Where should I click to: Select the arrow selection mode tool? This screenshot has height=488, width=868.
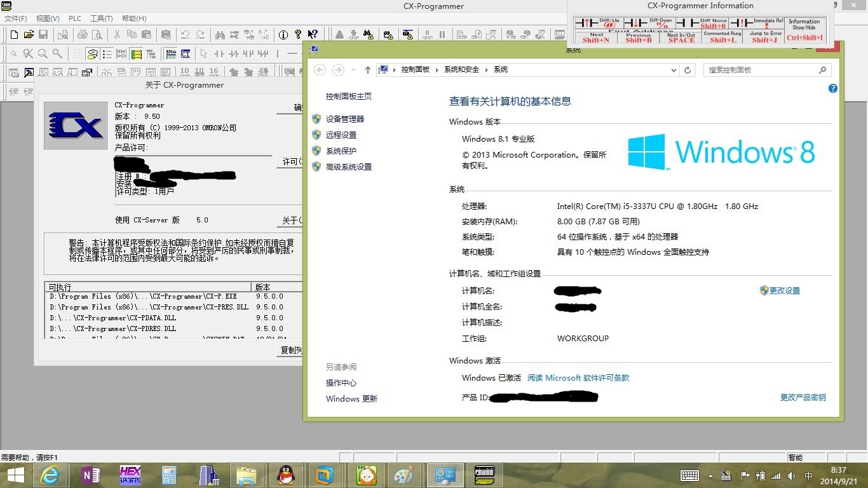pos(203,54)
